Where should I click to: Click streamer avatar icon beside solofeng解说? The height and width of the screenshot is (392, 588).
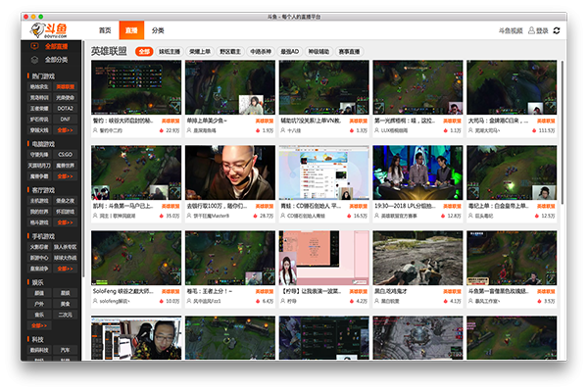coord(95,301)
